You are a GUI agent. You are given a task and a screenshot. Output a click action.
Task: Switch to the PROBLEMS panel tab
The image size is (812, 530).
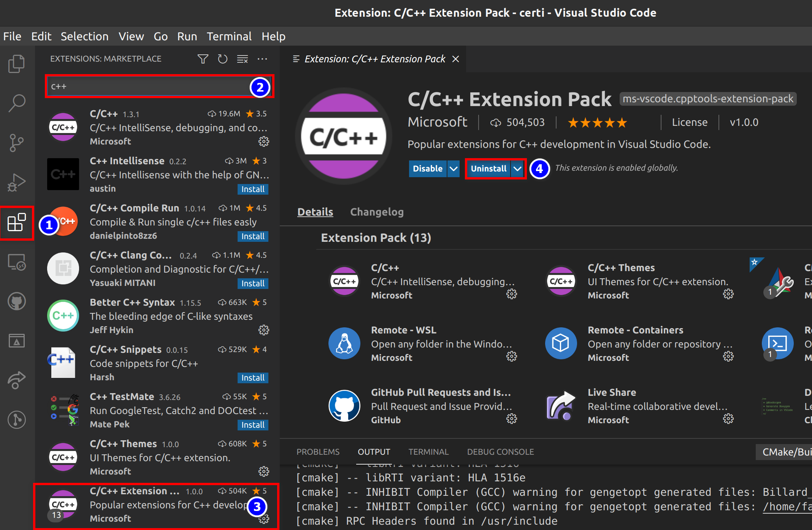318,452
